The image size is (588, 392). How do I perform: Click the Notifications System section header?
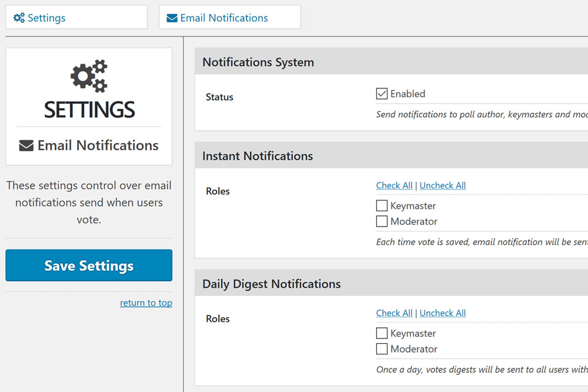pos(258,62)
